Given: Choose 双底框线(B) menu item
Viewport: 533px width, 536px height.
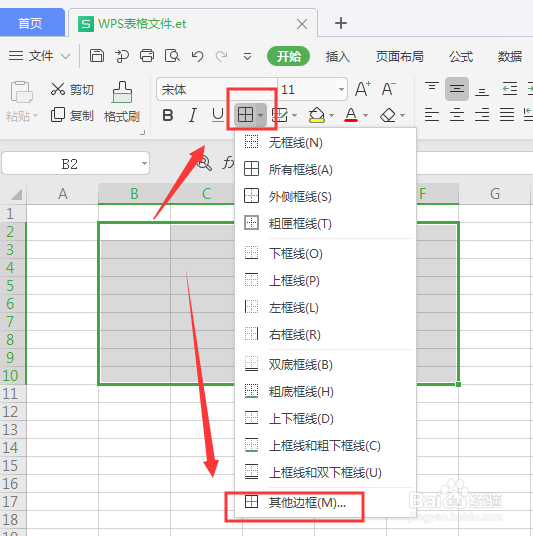Looking at the screenshot, I should (x=325, y=365).
